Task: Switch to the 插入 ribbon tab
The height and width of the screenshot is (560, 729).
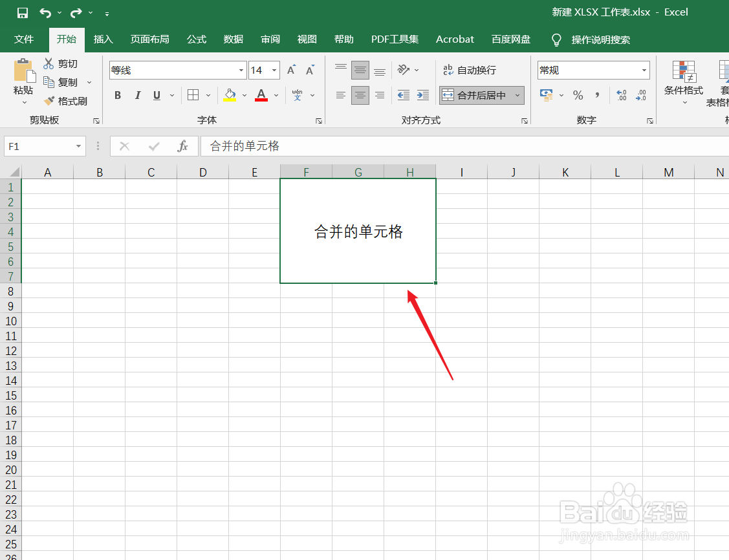Action: (x=103, y=39)
